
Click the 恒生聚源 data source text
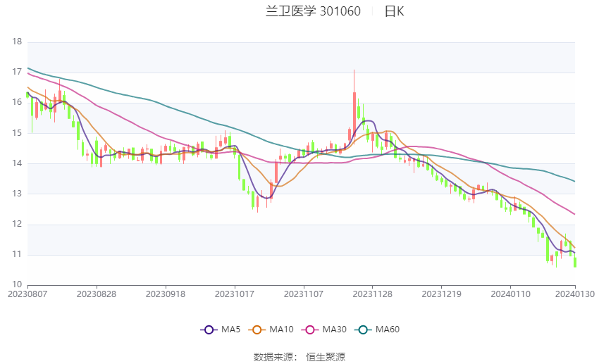tap(326, 357)
